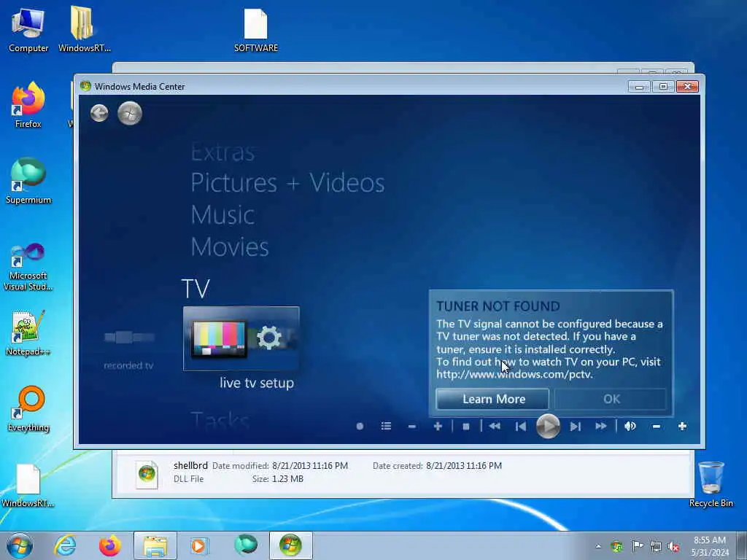Raise volume with the rightmost plus button
The width and height of the screenshot is (747, 560).
tap(682, 426)
